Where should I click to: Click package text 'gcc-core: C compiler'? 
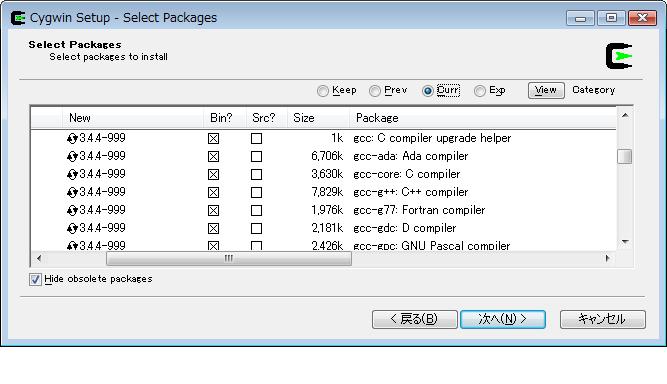(x=407, y=174)
